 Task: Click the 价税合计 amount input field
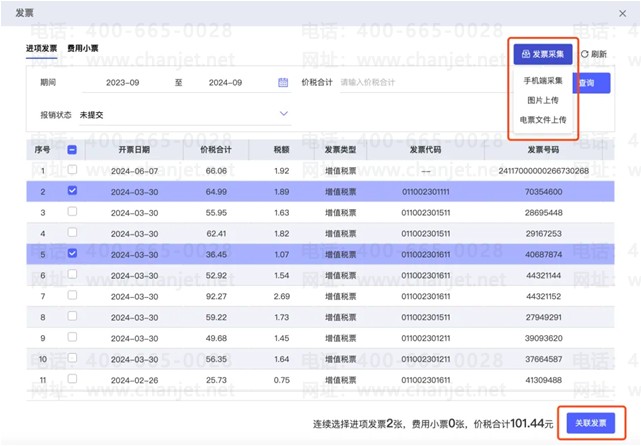click(x=400, y=82)
